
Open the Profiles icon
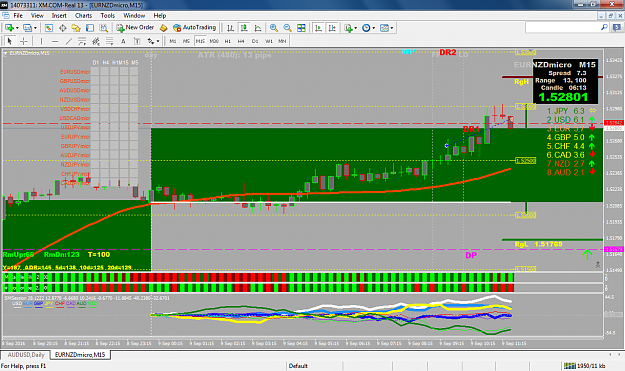pos(27,28)
